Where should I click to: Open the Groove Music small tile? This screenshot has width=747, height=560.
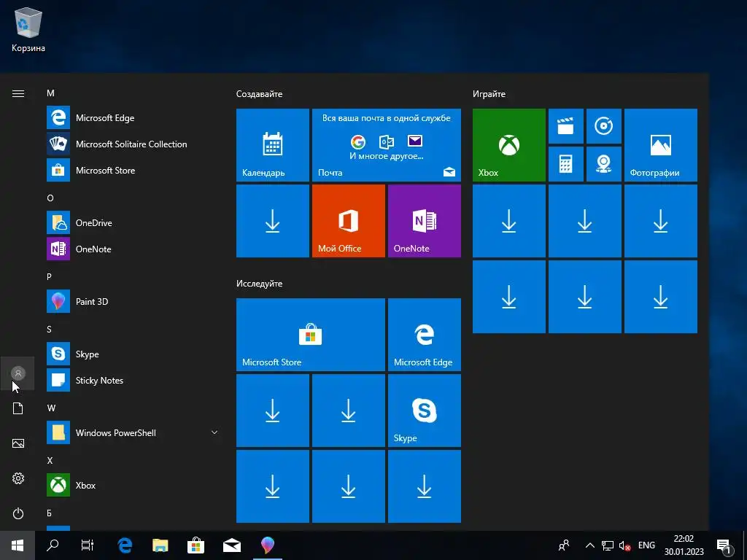tap(603, 126)
